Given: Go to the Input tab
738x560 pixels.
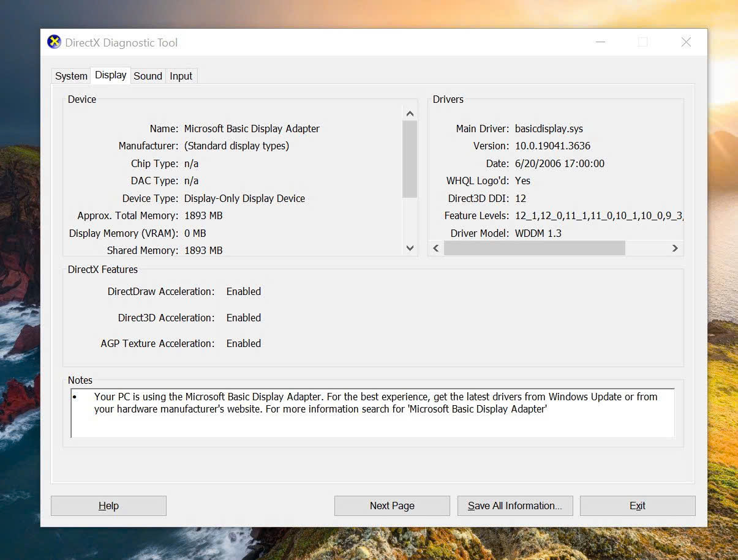Looking at the screenshot, I should tap(181, 77).
